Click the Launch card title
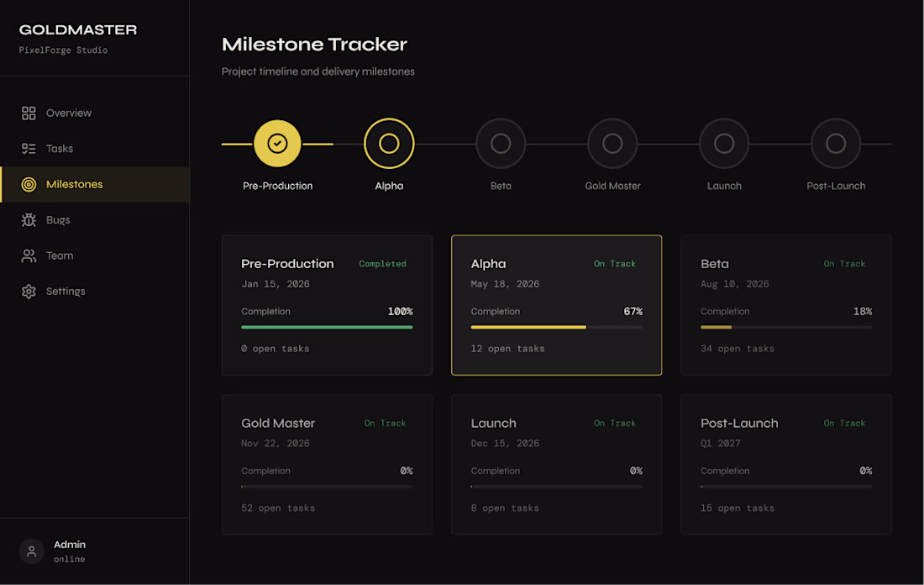Viewport: 924px width, 585px height. [494, 424]
